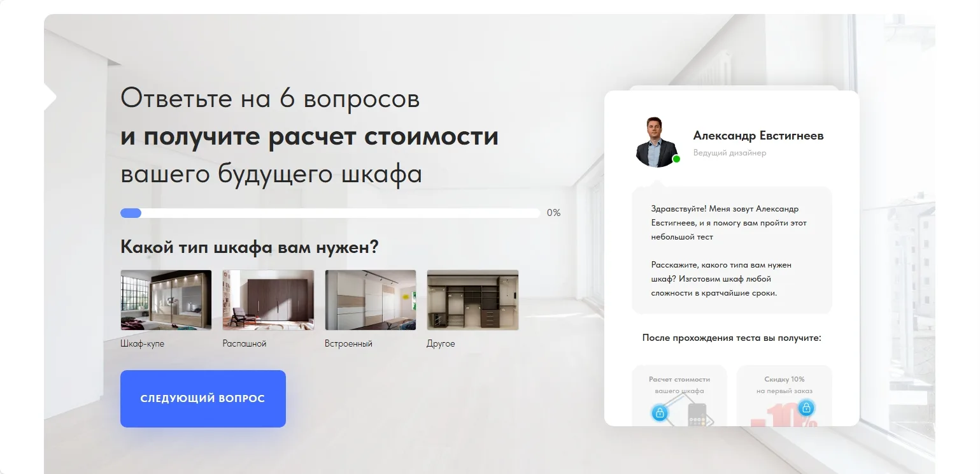Click the Шкаф-купе caption text
The height and width of the screenshot is (474, 980).
coord(143,344)
